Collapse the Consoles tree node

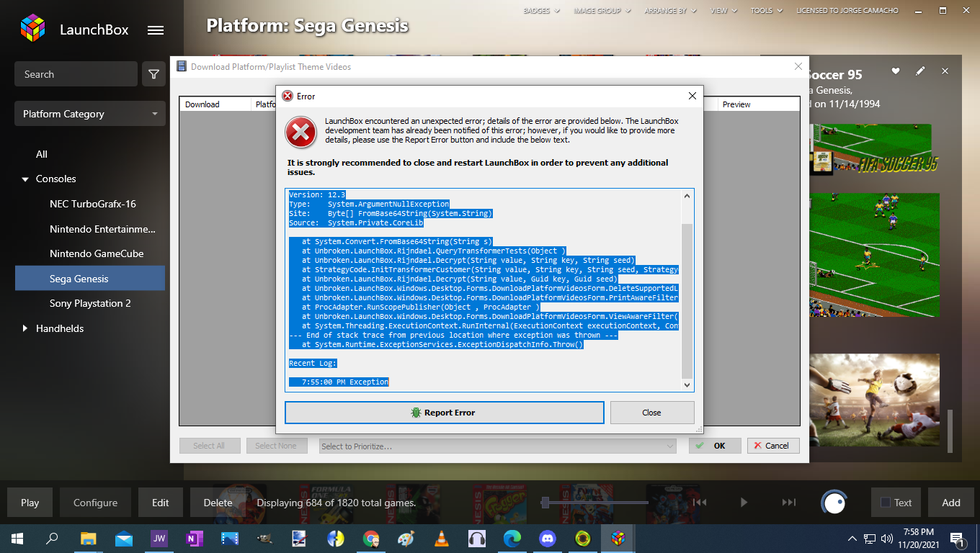pyautogui.click(x=25, y=179)
